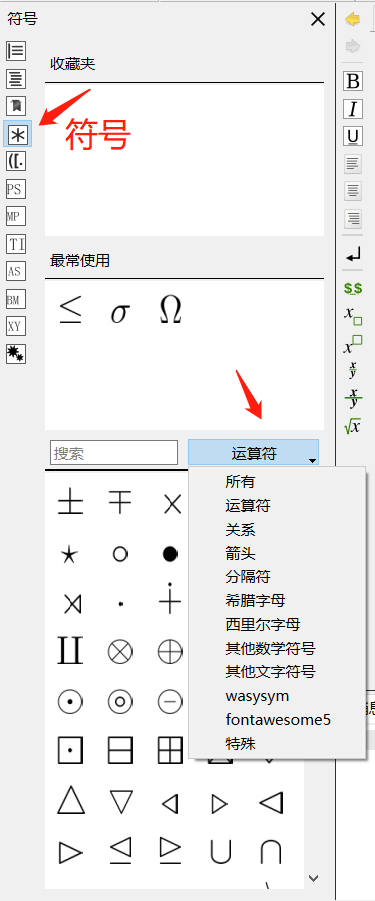Click the gray forward arrow

(353, 46)
